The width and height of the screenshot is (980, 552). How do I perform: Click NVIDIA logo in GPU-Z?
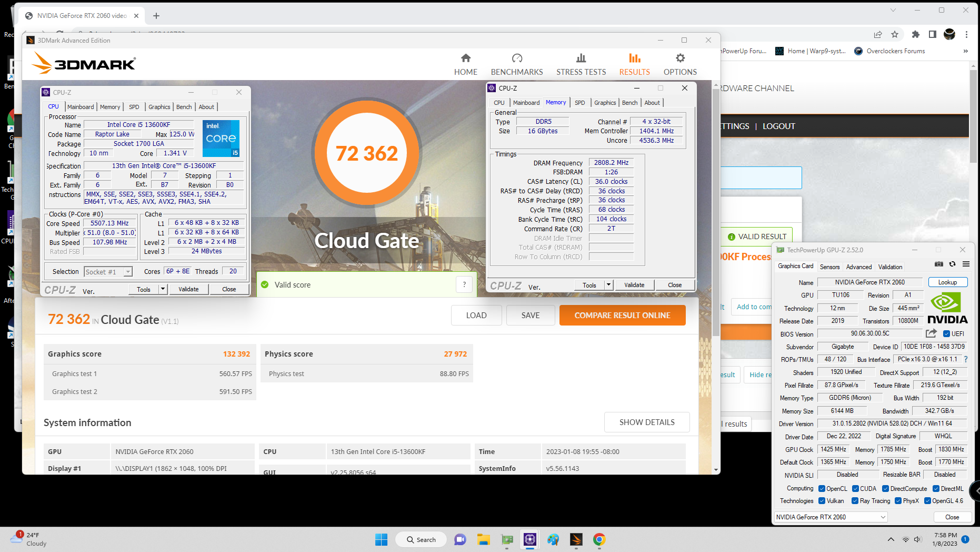click(947, 308)
